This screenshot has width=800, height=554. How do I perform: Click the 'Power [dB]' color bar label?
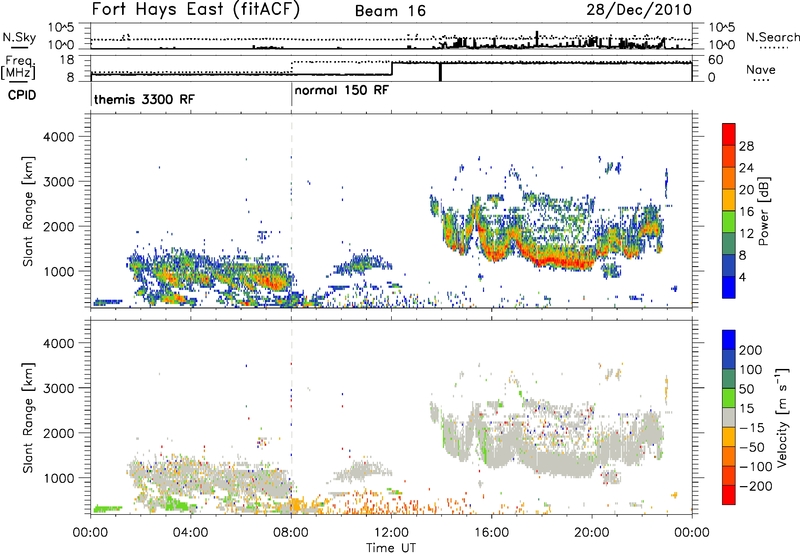point(763,211)
